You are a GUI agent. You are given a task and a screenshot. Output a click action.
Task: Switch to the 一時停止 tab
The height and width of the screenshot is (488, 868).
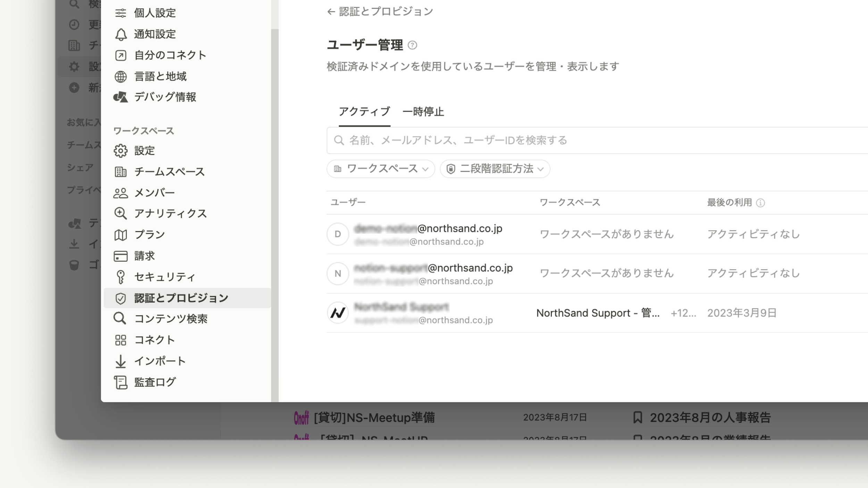[x=423, y=112]
